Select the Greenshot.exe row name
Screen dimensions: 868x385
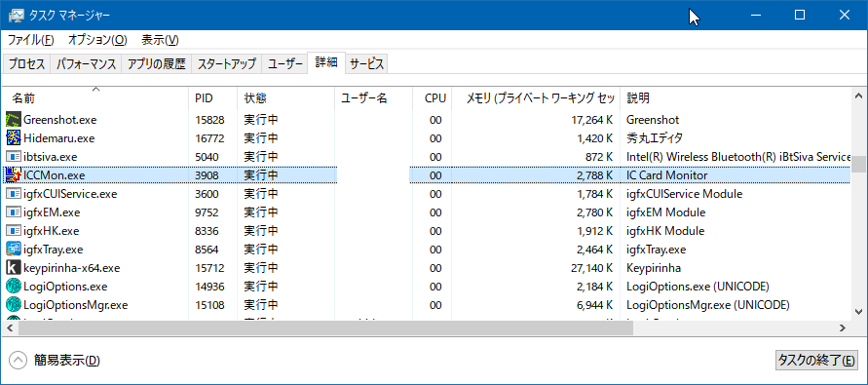click(59, 119)
